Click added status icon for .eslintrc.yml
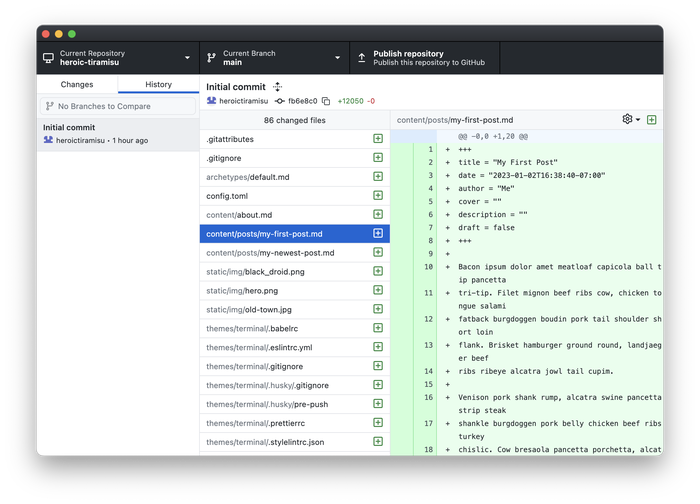Image resolution: width=700 pixels, height=504 pixels. (x=378, y=347)
